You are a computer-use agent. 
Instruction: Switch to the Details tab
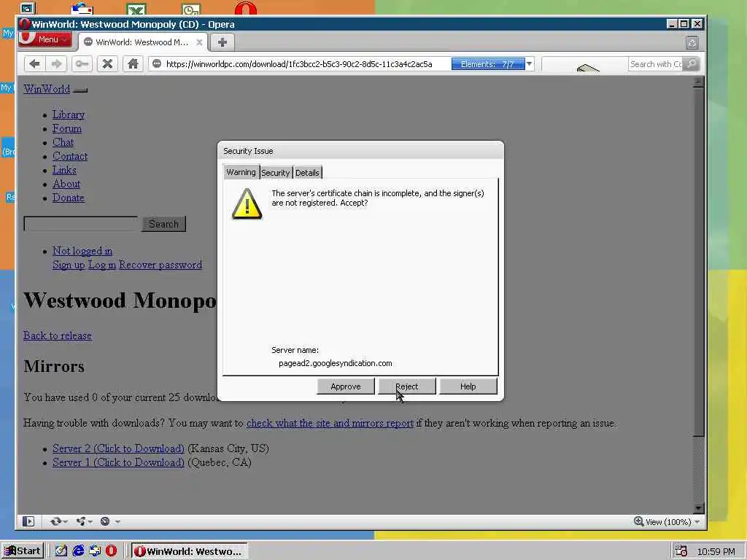[x=307, y=173]
